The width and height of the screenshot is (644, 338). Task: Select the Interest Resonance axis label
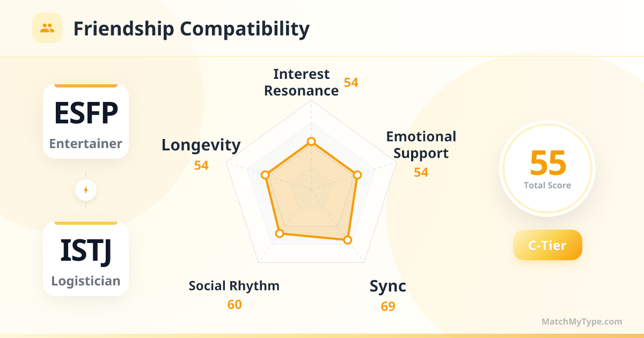click(x=301, y=82)
